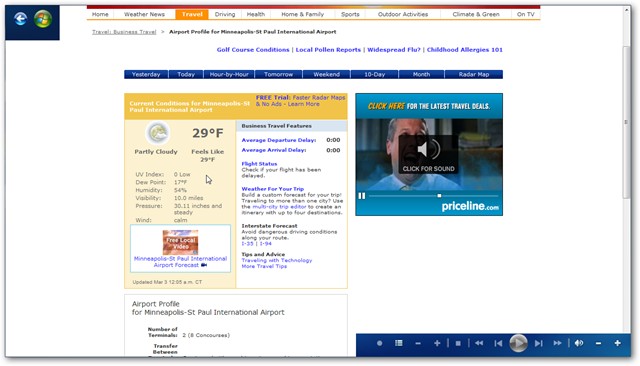Open Childhood Allergies 101 link
Image resolution: width=640 pixels, height=366 pixels.
click(464, 50)
